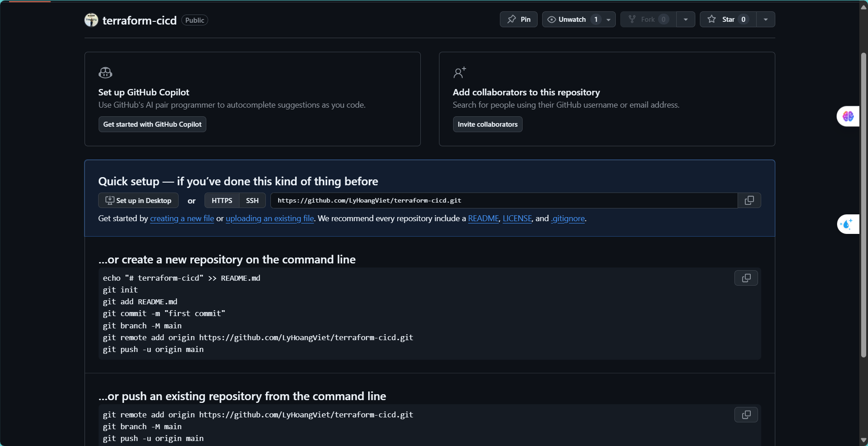Click the brain extension floating icon
Screen dimensions: 868x446
(x=848, y=116)
